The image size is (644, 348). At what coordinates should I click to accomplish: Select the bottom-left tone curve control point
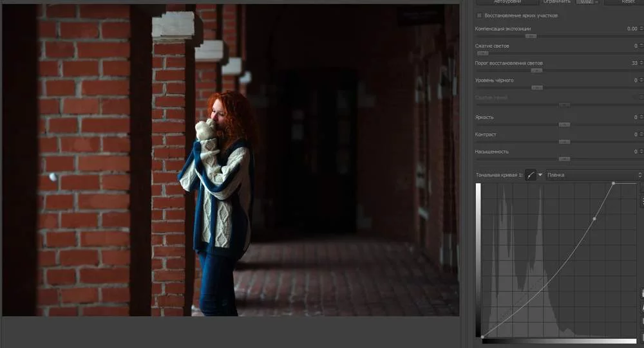482,336
